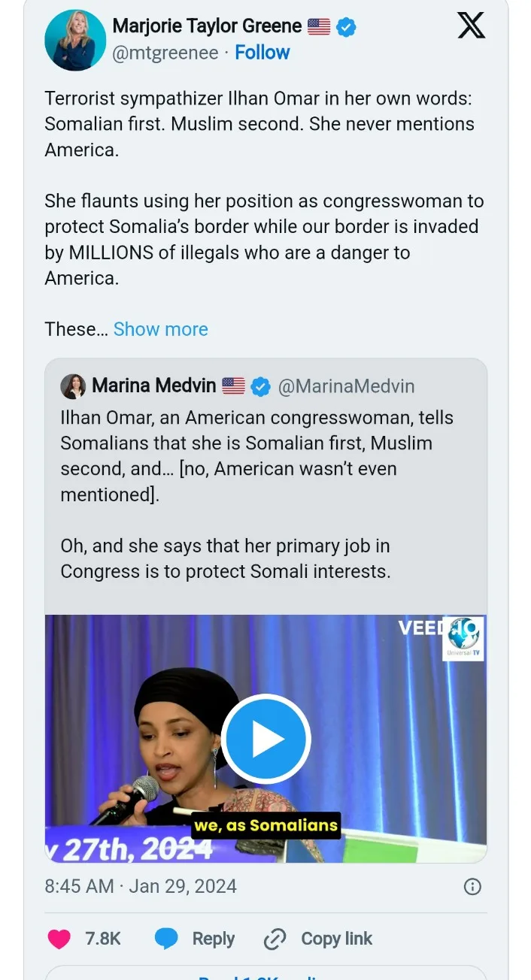Image resolution: width=531 pixels, height=980 pixels.
Task: Click the chain link copy icon
Action: (x=275, y=939)
